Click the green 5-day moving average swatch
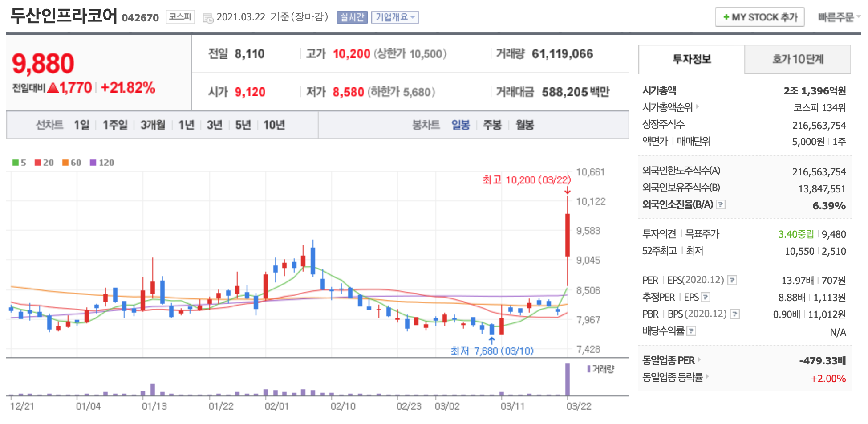Screen dimensions: 868x424 [16, 163]
